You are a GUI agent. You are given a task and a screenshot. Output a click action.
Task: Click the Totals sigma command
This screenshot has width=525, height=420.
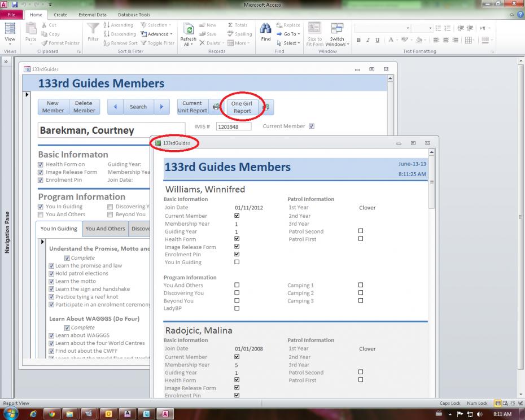coord(238,25)
